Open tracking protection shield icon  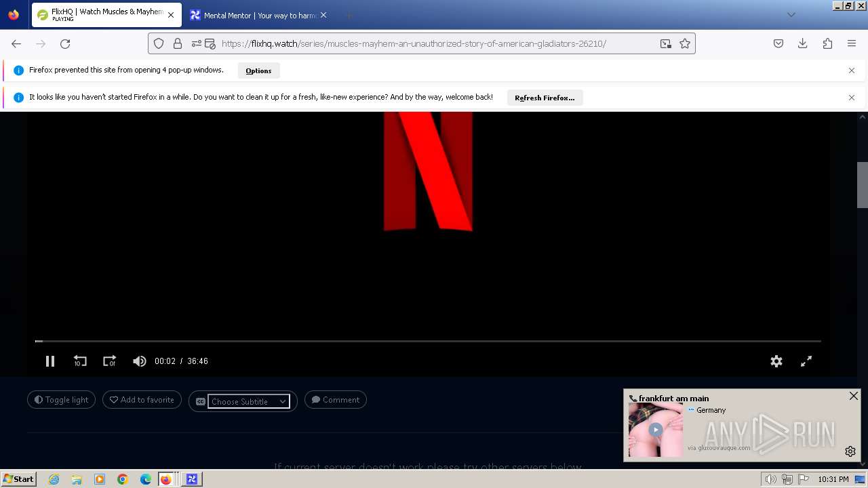coord(159,43)
